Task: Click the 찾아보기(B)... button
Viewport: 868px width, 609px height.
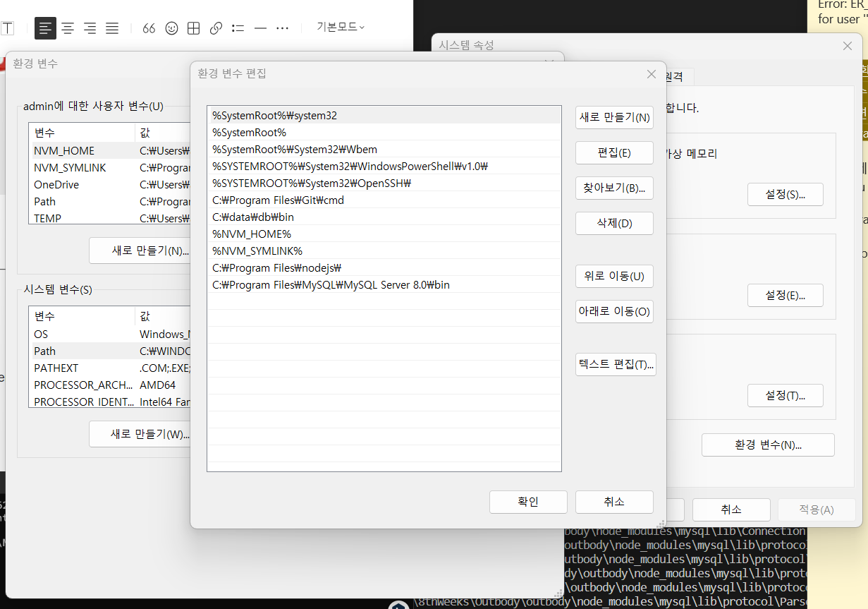Action: (x=614, y=188)
